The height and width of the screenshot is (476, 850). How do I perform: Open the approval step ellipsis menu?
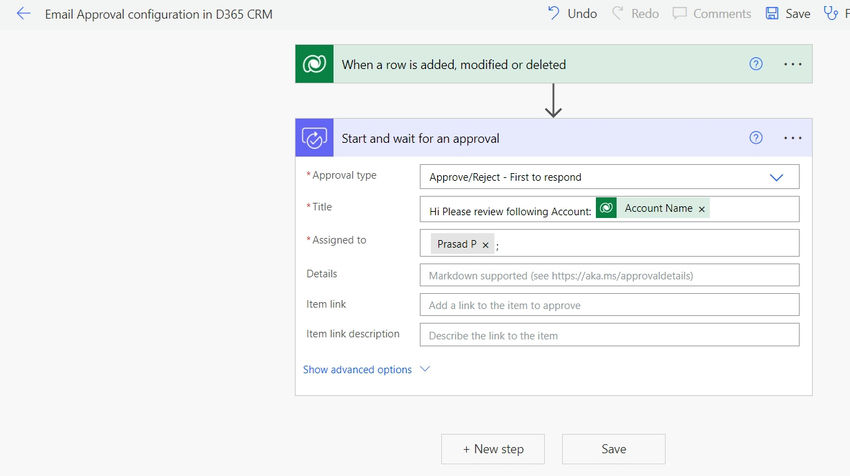pyautogui.click(x=793, y=138)
